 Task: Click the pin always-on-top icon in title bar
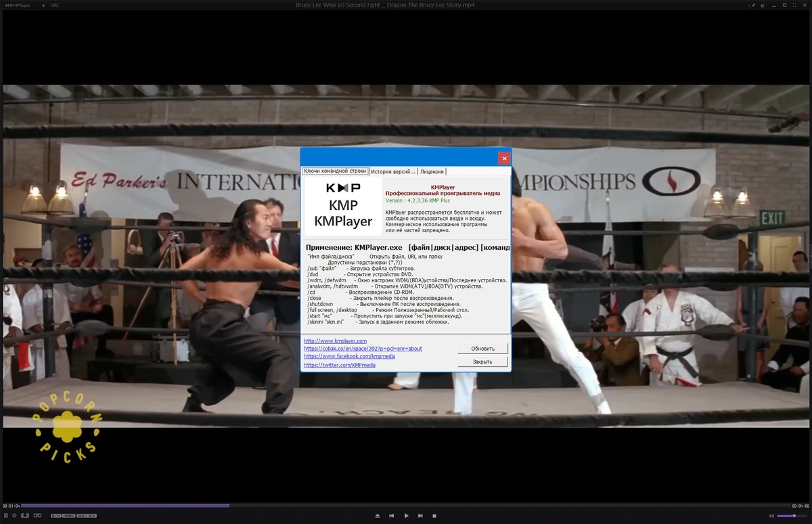[x=753, y=5]
